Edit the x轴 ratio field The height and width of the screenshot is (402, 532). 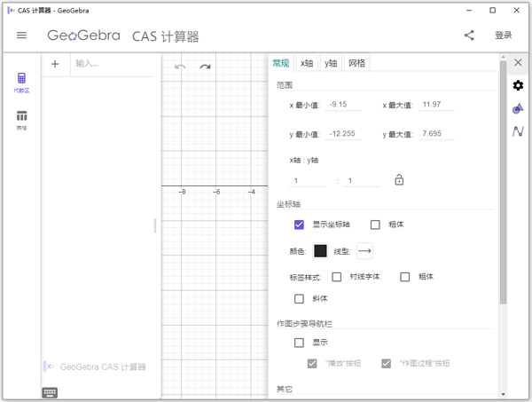click(308, 181)
